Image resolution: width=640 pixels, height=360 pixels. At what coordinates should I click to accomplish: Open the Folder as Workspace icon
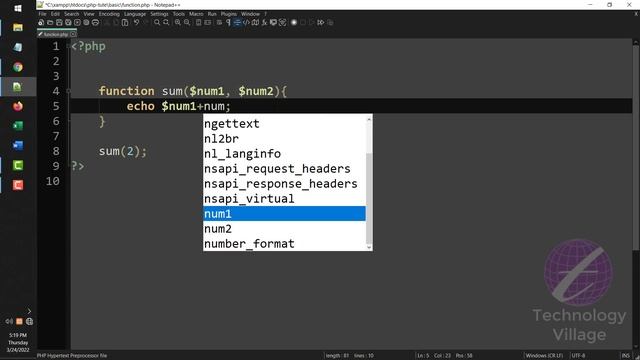pos(273,22)
